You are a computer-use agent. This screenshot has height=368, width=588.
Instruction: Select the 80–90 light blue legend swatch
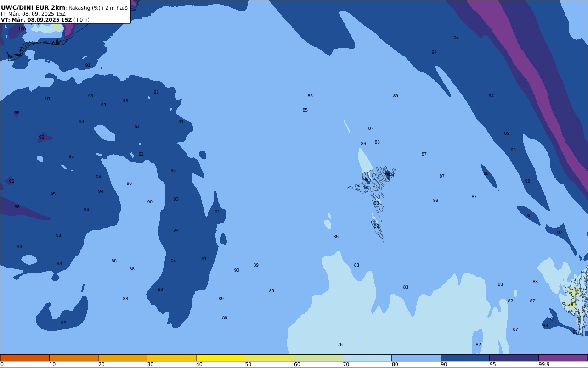[x=416, y=357]
